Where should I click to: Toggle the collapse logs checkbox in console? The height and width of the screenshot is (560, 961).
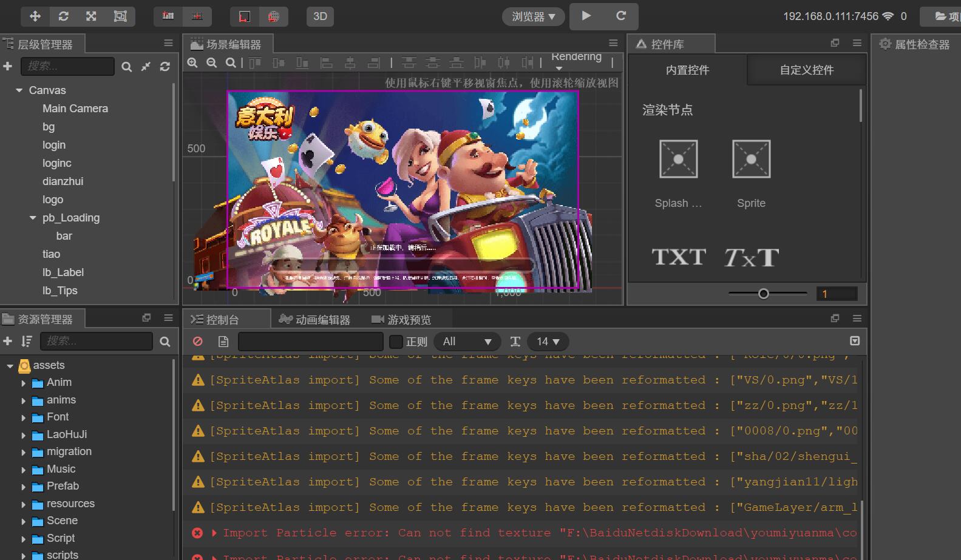coord(855,341)
